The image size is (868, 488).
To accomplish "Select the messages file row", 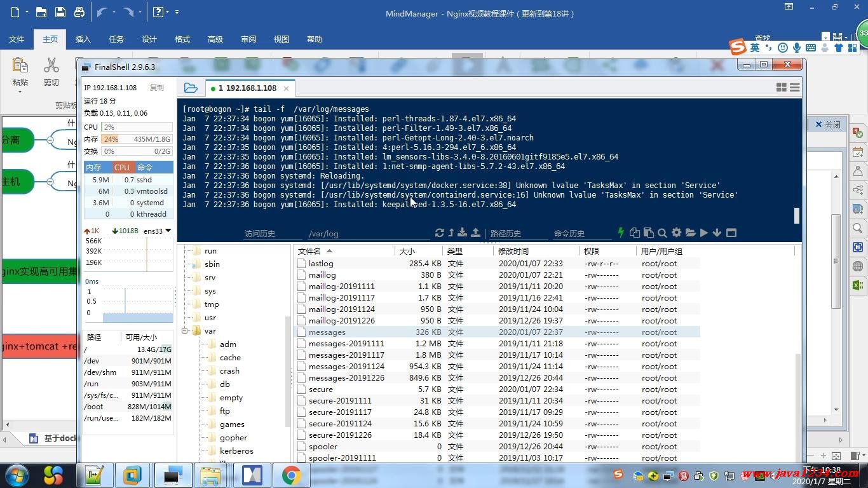I will (x=498, y=332).
